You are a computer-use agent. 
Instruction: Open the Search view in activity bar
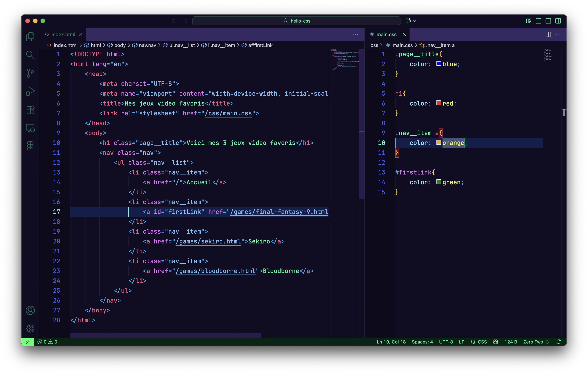[x=30, y=55]
